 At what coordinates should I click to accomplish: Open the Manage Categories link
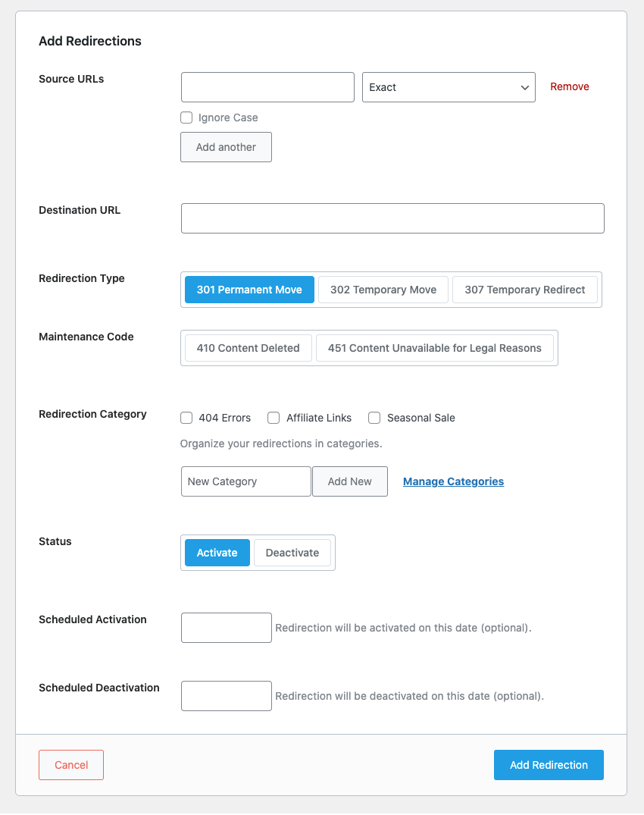pos(453,481)
